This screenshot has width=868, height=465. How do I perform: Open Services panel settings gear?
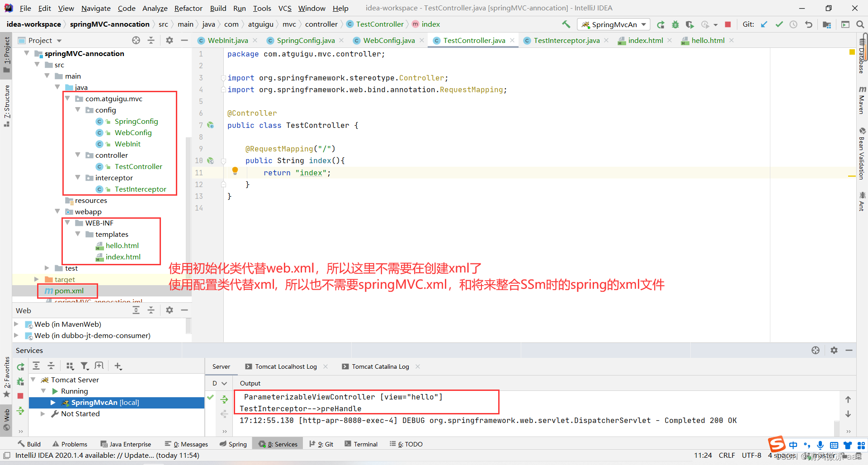[834, 350]
